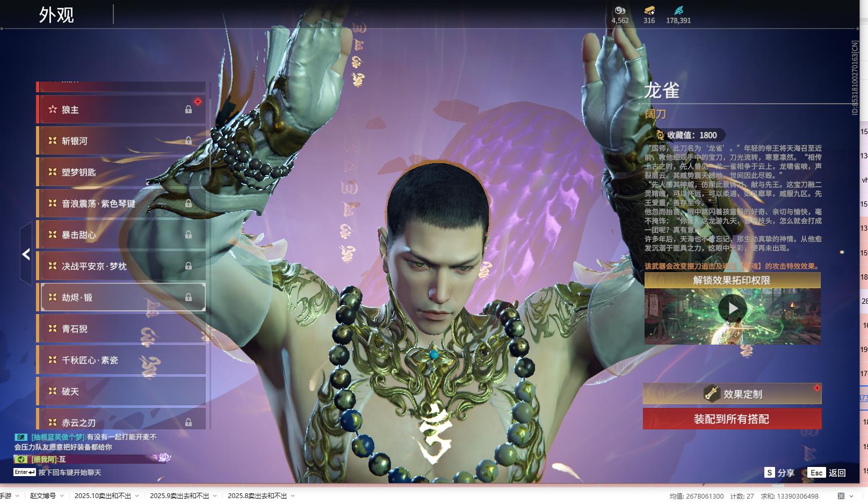The height and width of the screenshot is (504, 868).
Task: Click the 4,562 silver balance
Action: [x=620, y=20]
